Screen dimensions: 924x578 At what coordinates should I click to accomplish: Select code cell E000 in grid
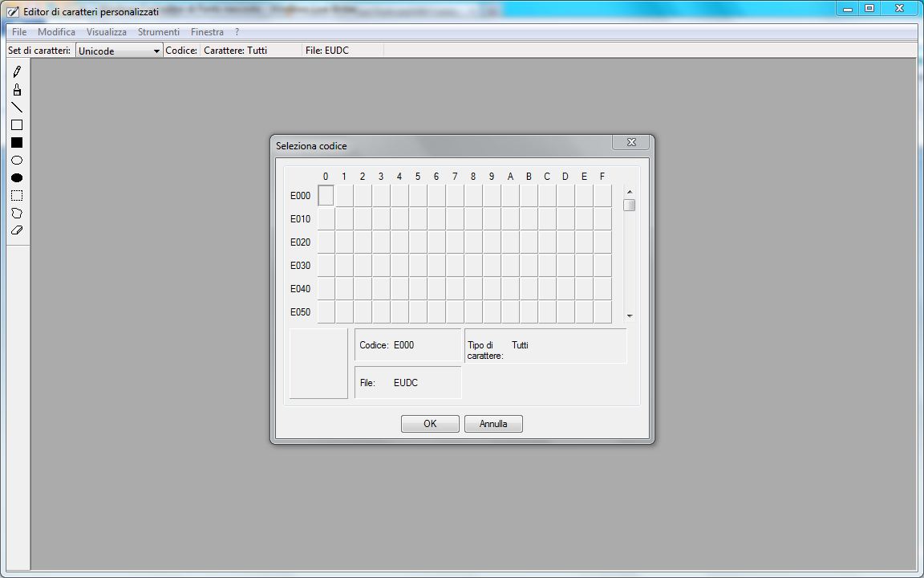coord(326,196)
